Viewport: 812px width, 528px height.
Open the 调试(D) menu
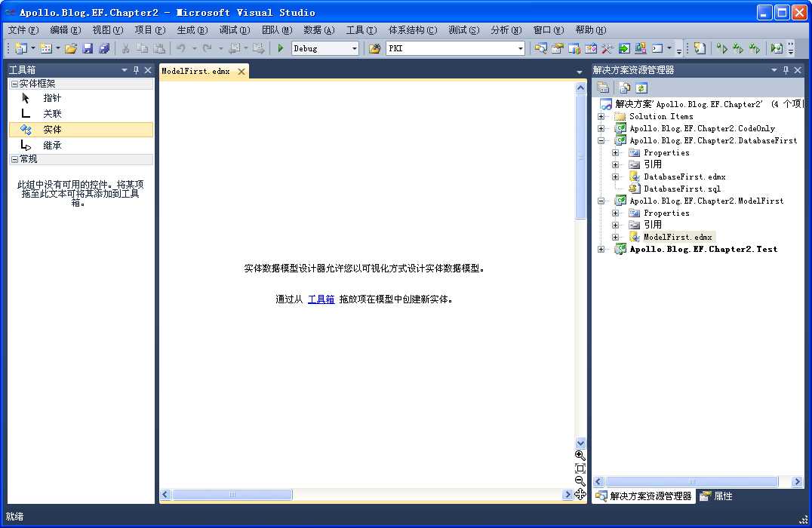(235, 30)
